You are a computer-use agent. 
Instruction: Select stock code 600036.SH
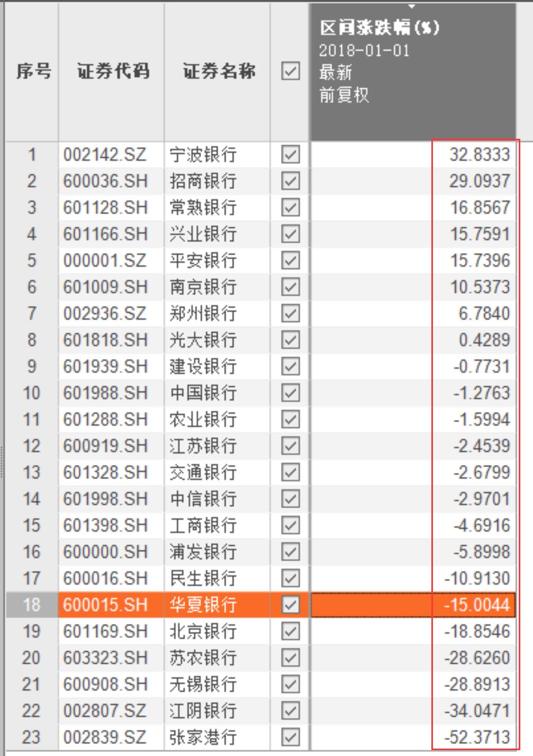pos(105,181)
